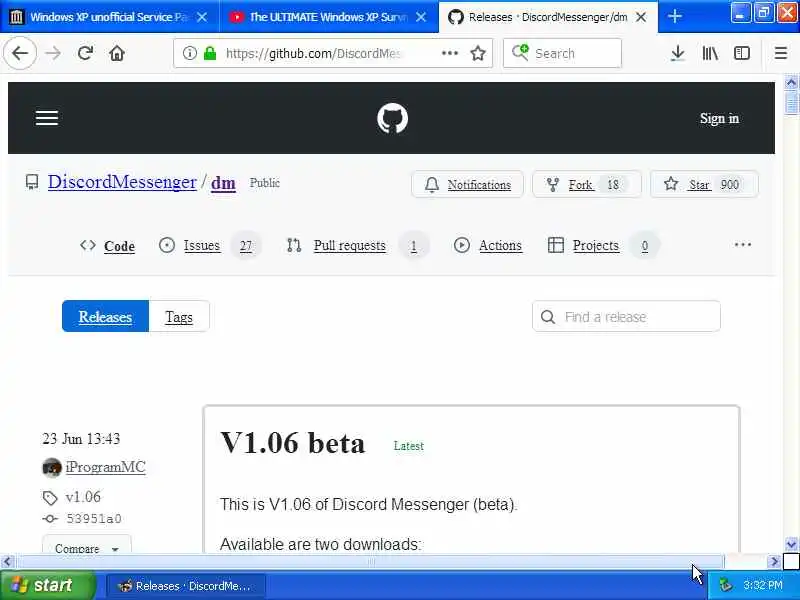Open the v1.06 tag

click(83, 497)
